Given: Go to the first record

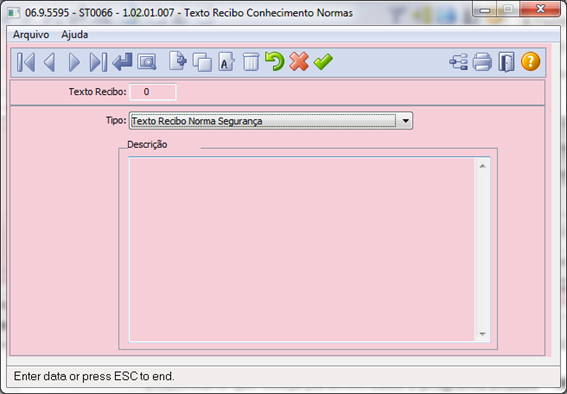Looking at the screenshot, I should click(x=26, y=62).
